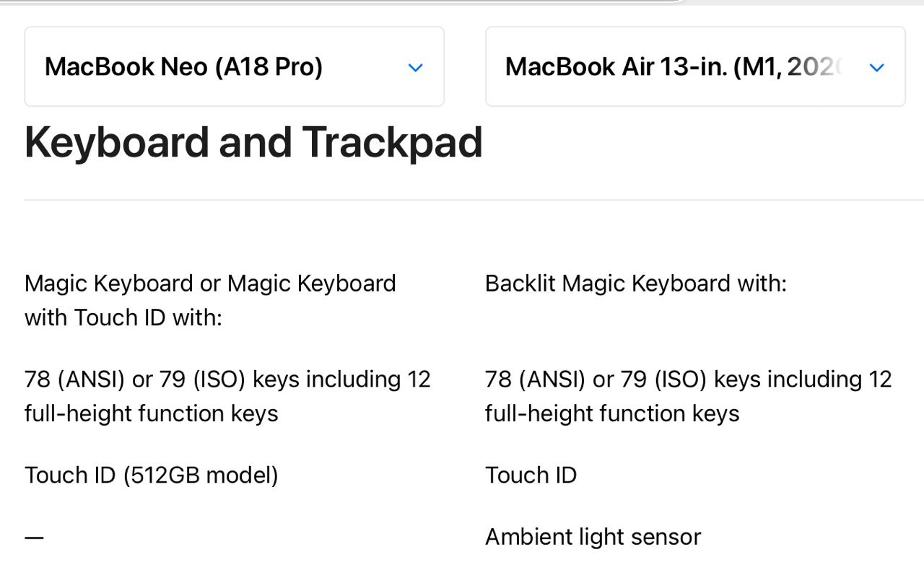
Task: Click the blue chevron beside MacBook Neo
Action: pyautogui.click(x=415, y=68)
